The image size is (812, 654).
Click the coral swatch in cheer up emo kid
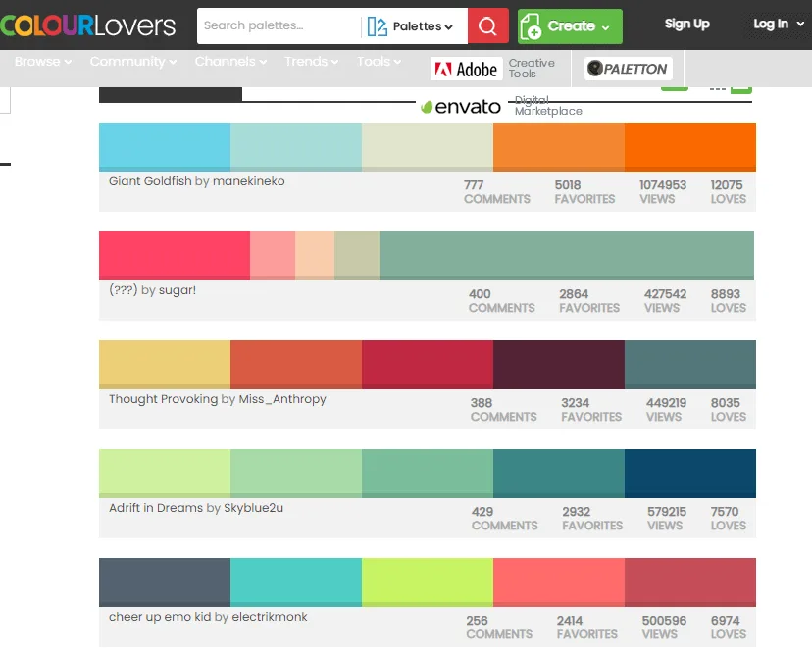tap(559, 582)
